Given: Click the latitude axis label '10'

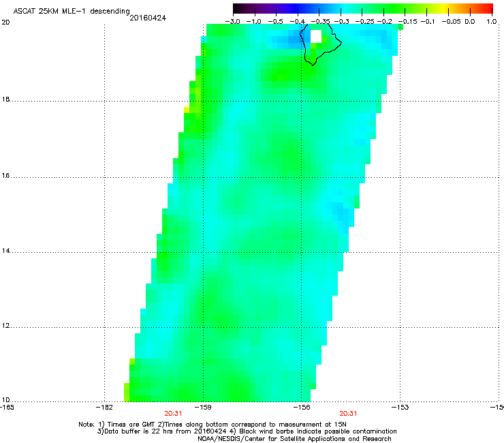Looking at the screenshot, I should click(5, 400).
